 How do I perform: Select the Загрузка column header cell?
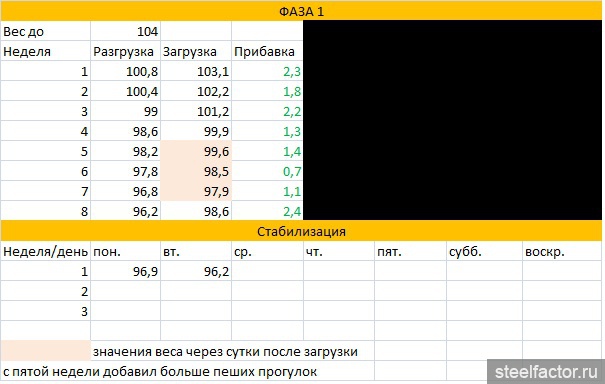(196, 51)
